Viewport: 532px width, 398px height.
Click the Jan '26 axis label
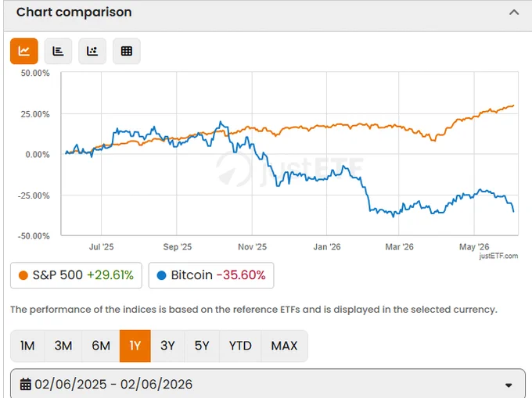pos(327,247)
